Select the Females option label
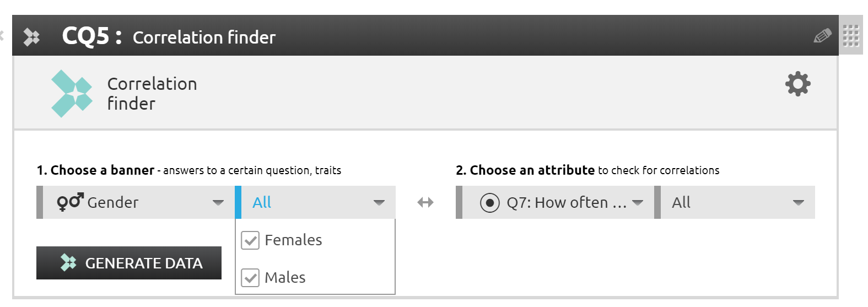 (293, 240)
